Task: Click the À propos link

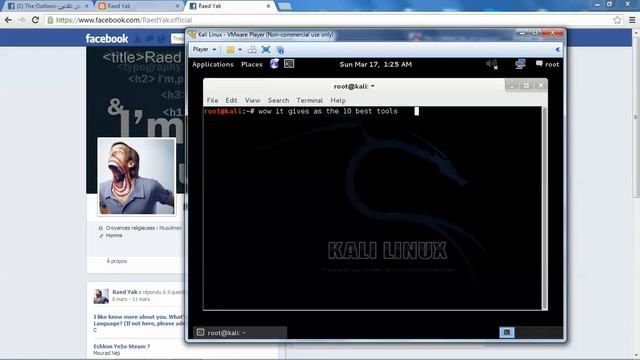Action: (117, 261)
